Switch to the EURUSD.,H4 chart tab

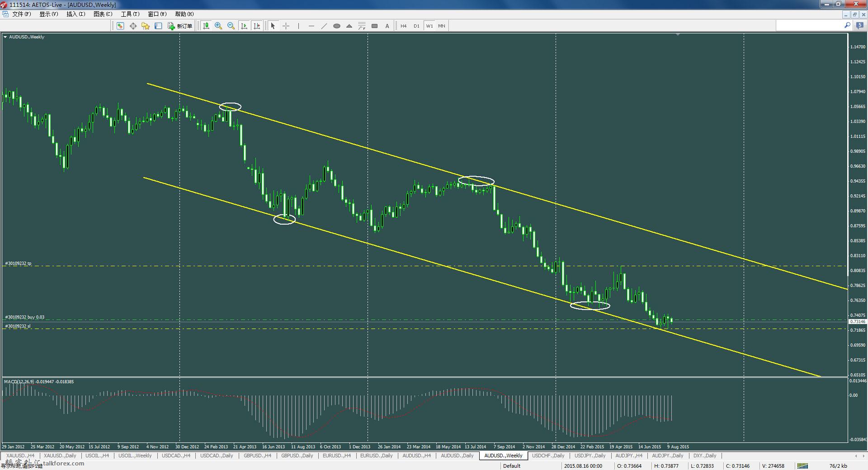pos(337,456)
